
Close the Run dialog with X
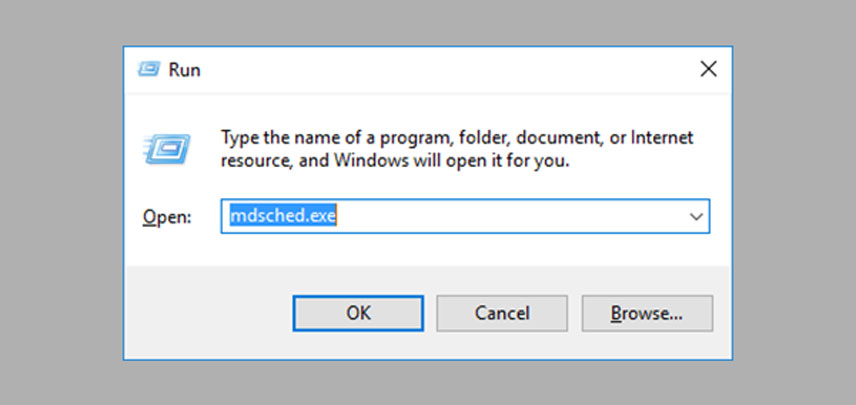708,69
